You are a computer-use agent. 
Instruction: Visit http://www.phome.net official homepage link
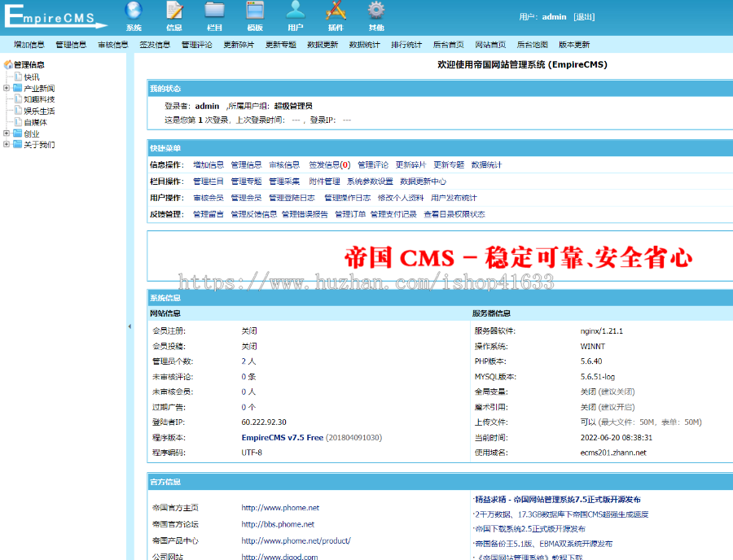pos(280,508)
